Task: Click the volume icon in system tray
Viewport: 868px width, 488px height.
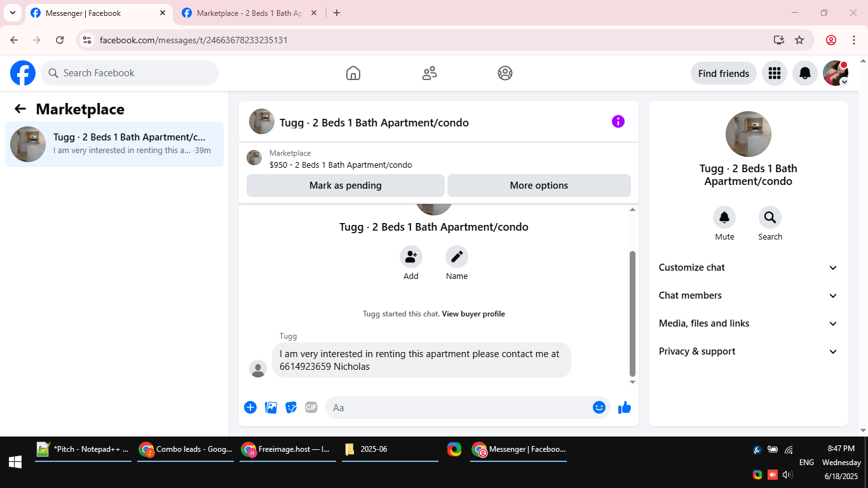Action: (787, 475)
